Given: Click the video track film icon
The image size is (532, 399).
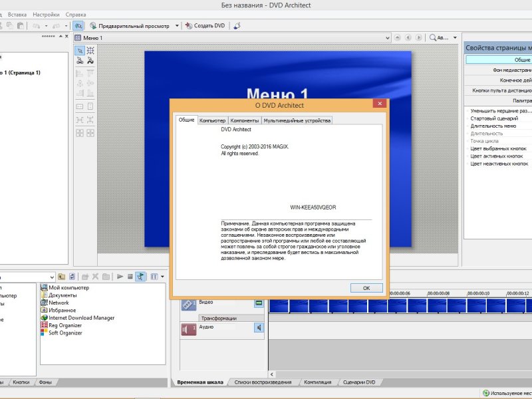Looking at the screenshot, I should (189, 303).
